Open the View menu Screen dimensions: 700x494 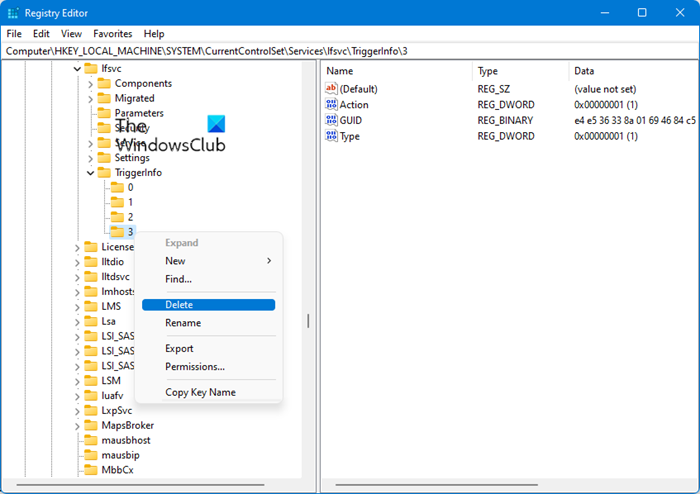pyautogui.click(x=71, y=34)
